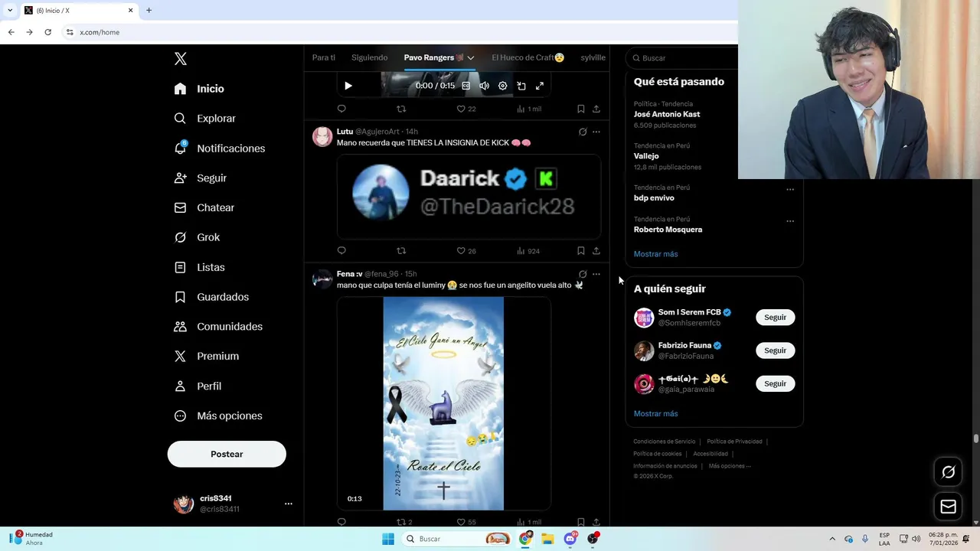Like Fena's post with 55 likes
This screenshot has height=551, width=980.
[x=466, y=522]
